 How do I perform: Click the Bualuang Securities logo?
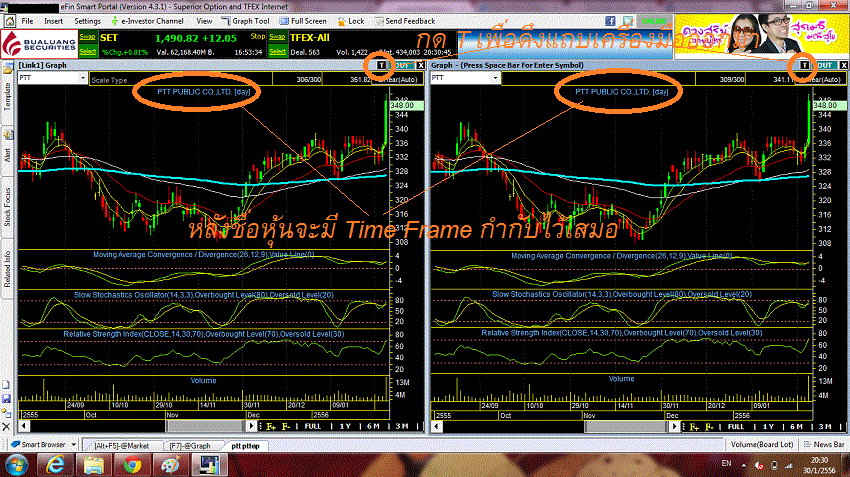coord(39,44)
